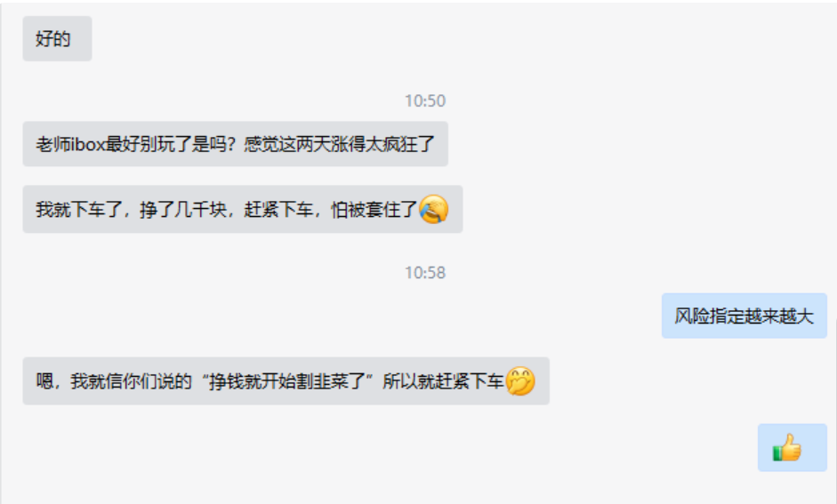This screenshot has width=837, height=504.
Task: Click the thumbs-up emoji reply
Action: point(787,447)
